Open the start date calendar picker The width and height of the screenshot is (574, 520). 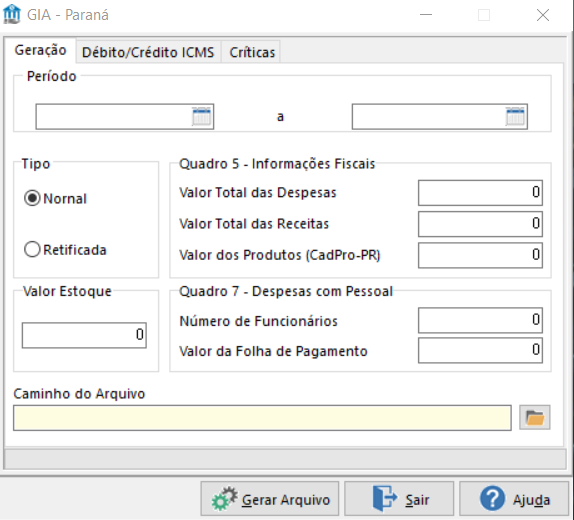[201, 116]
